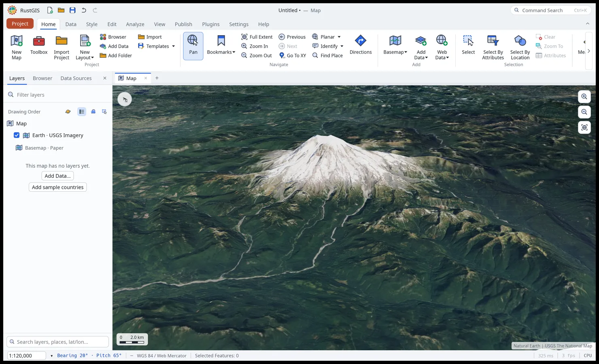
Task: Open the Toolbox
Action: click(39, 45)
